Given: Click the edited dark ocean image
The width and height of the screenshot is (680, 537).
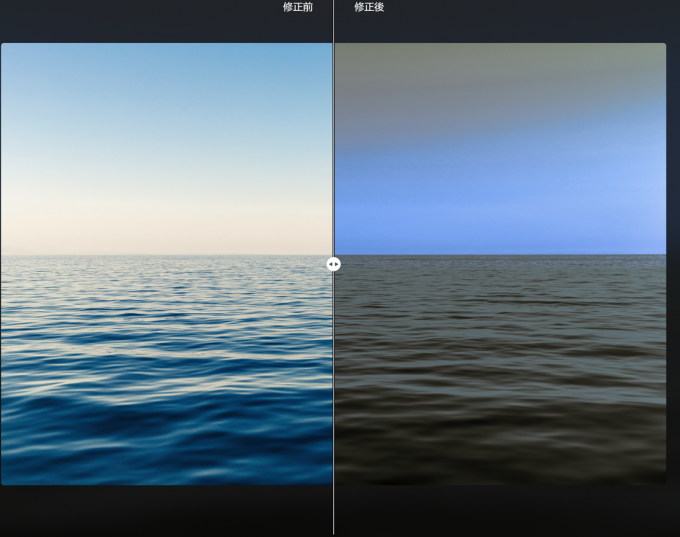Looking at the screenshot, I should 500,264.
